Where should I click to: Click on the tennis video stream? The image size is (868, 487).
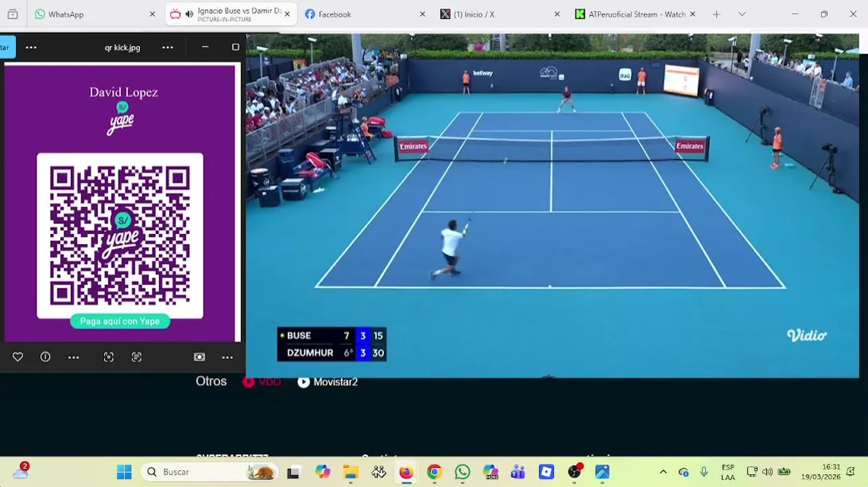click(x=552, y=205)
